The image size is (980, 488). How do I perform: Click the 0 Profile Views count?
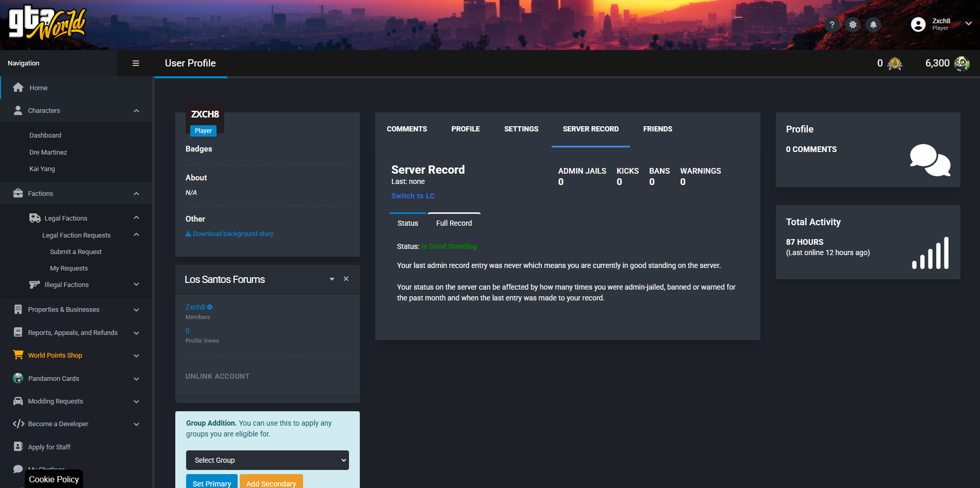tap(188, 331)
